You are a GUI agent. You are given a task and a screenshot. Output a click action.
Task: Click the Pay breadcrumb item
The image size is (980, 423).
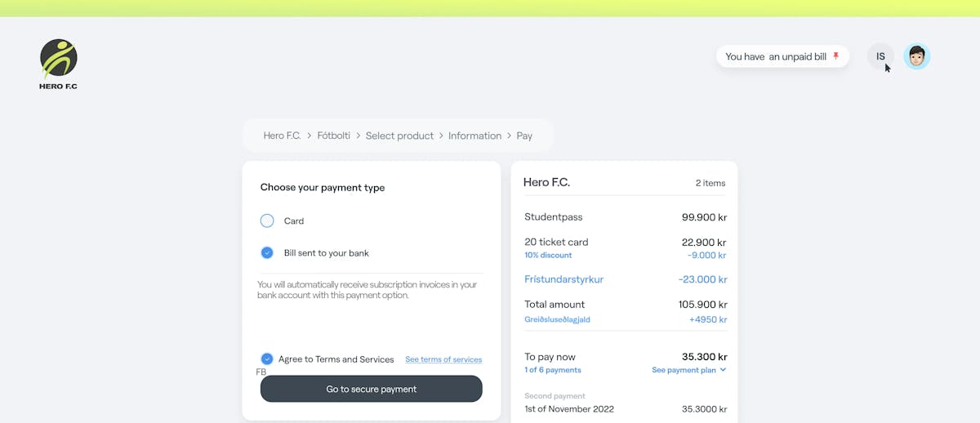click(x=524, y=136)
